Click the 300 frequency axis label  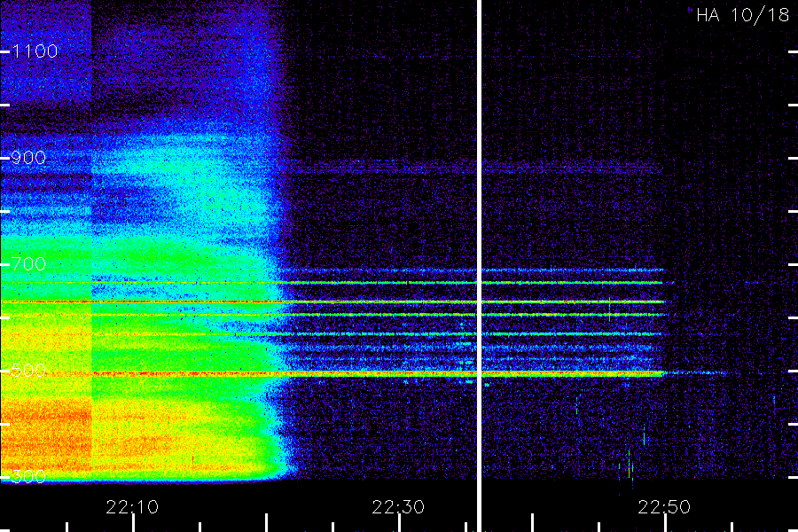[28, 476]
